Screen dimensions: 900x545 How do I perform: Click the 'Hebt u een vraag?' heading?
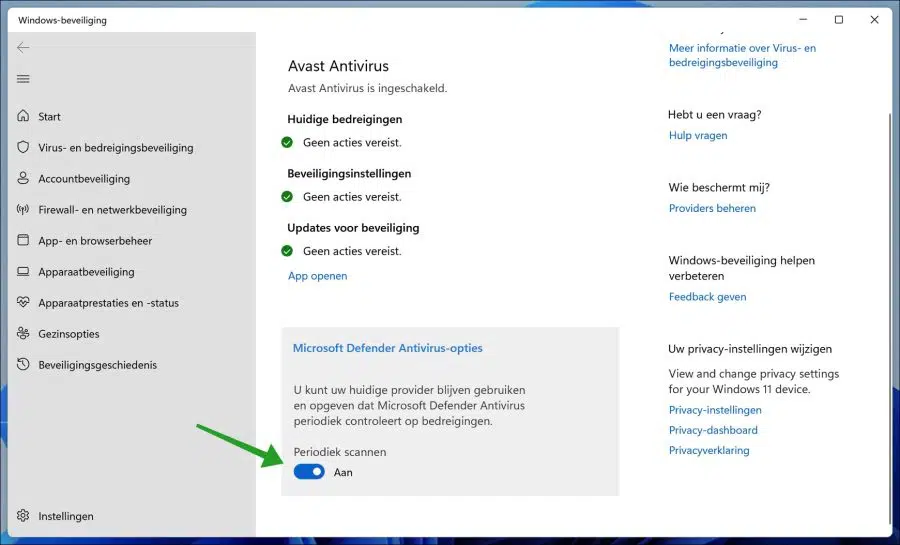pyautogui.click(x=715, y=115)
